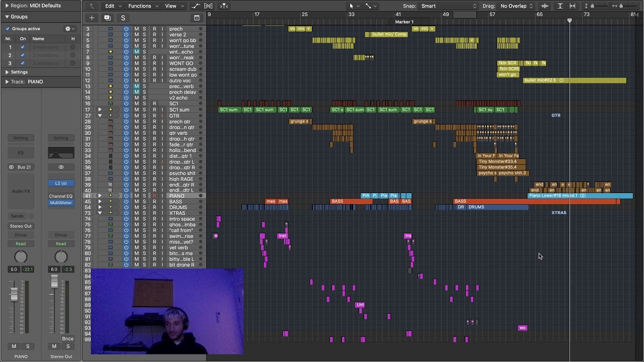The height and width of the screenshot is (362, 644).
Task: Click the power button on the XTRAS track
Action: (x=126, y=213)
